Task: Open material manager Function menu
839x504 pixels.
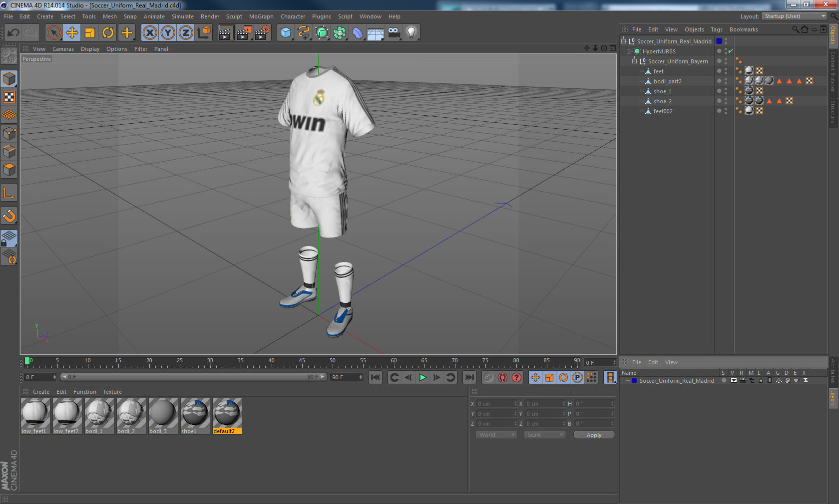Action: (x=85, y=392)
